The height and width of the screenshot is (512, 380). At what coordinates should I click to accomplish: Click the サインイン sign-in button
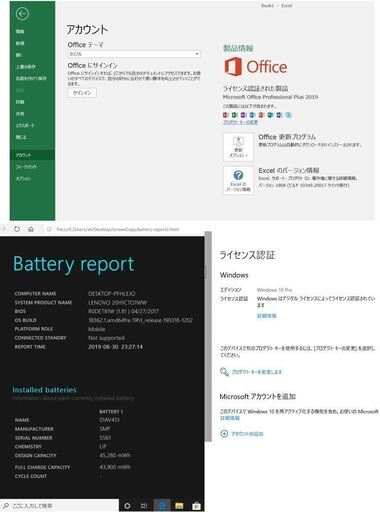pos(82,93)
